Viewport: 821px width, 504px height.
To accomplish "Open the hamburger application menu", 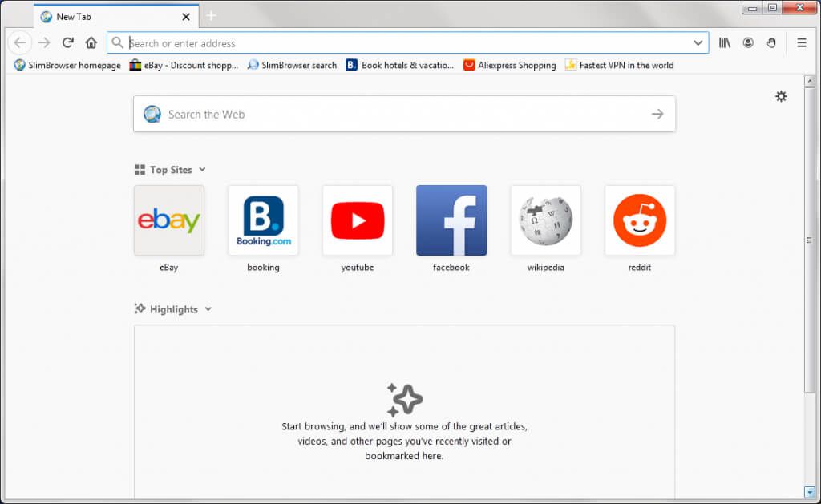I will 801,43.
